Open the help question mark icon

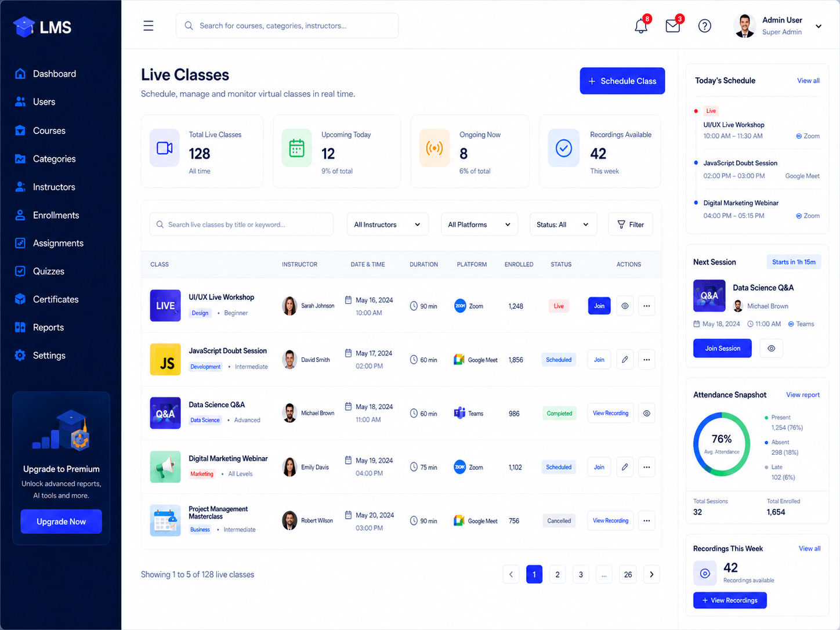tap(705, 26)
